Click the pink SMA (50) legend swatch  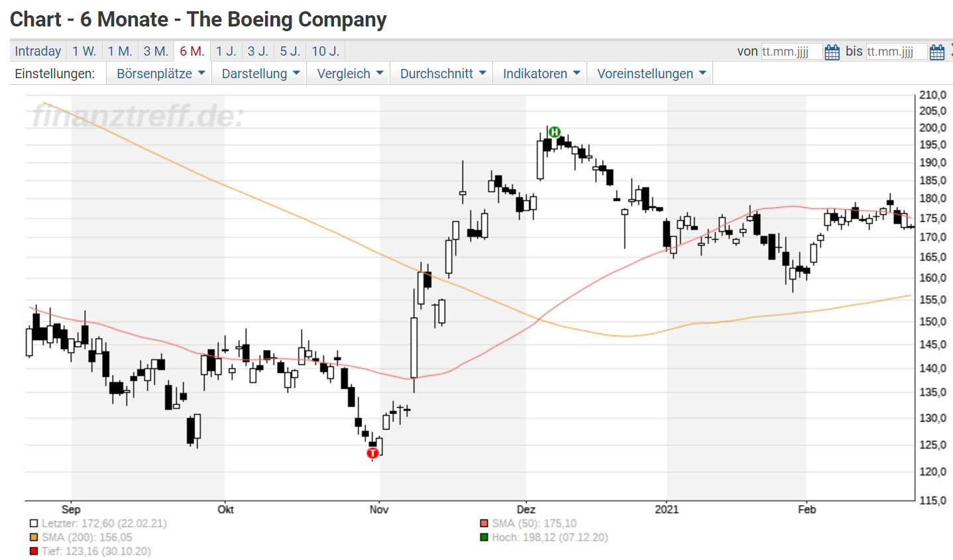(x=484, y=524)
